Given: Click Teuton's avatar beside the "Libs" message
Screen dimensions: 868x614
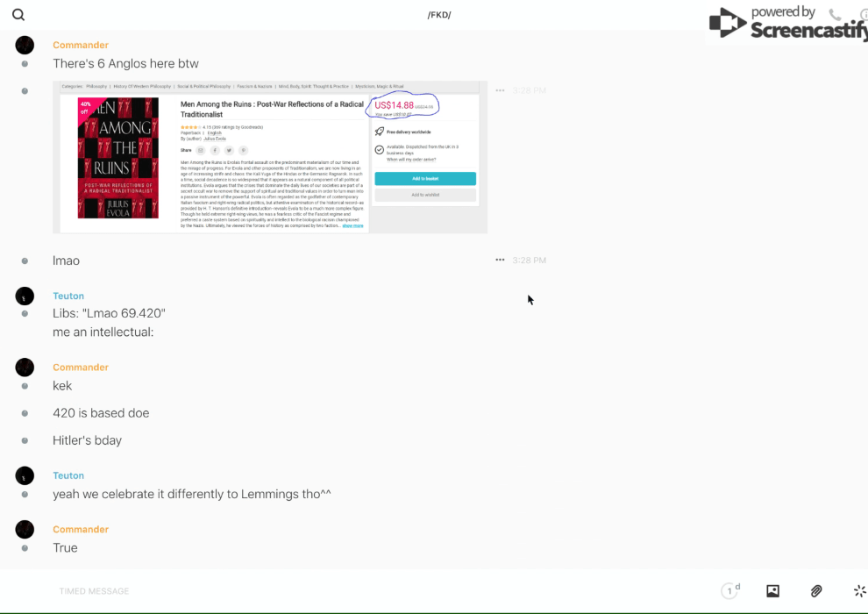Looking at the screenshot, I should tap(25, 296).
